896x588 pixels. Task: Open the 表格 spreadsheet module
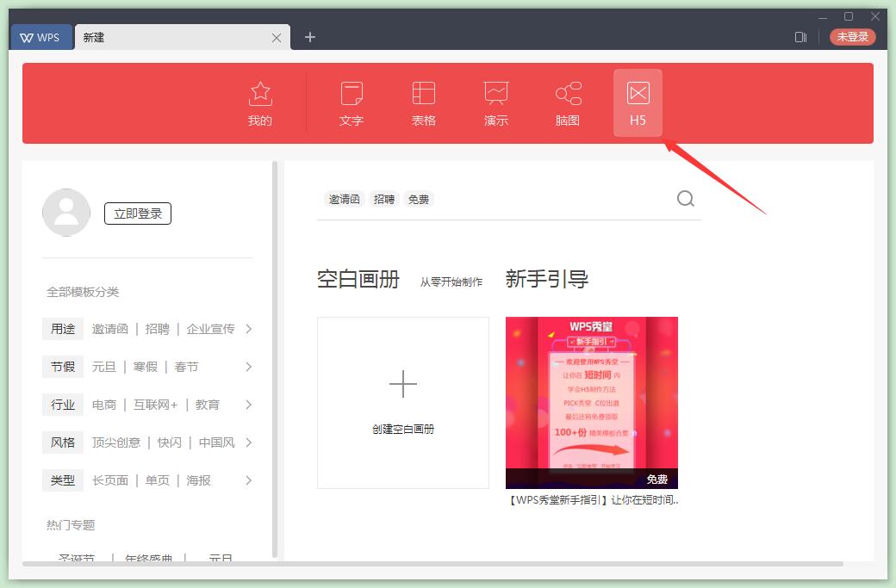[423, 103]
